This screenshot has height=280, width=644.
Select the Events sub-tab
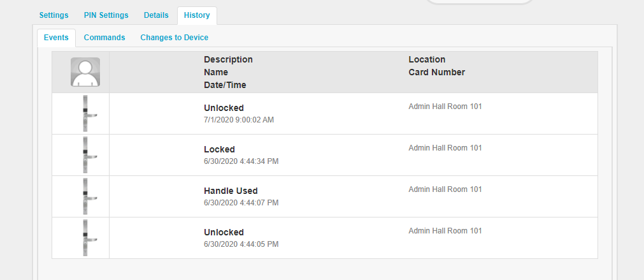point(56,38)
